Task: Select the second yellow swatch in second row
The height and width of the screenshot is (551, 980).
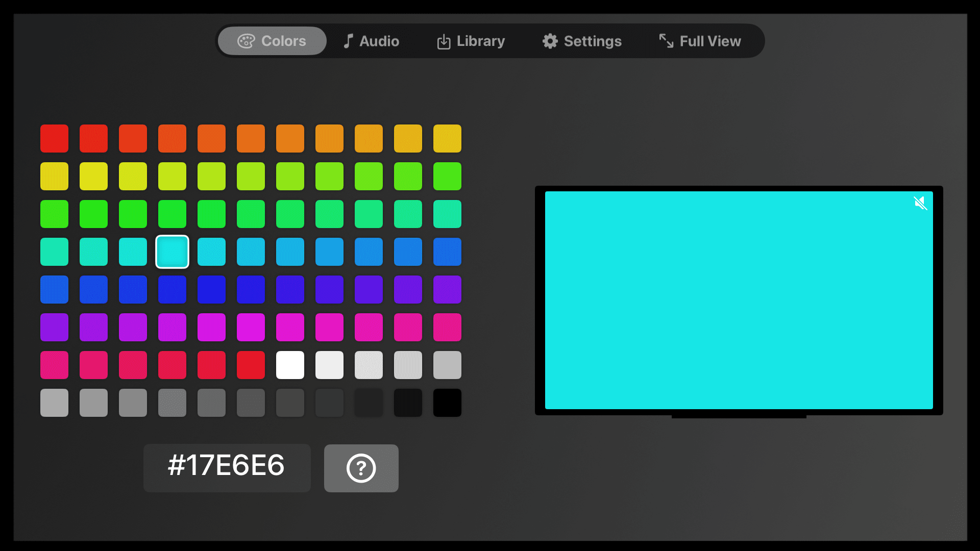Action: pos(93,176)
